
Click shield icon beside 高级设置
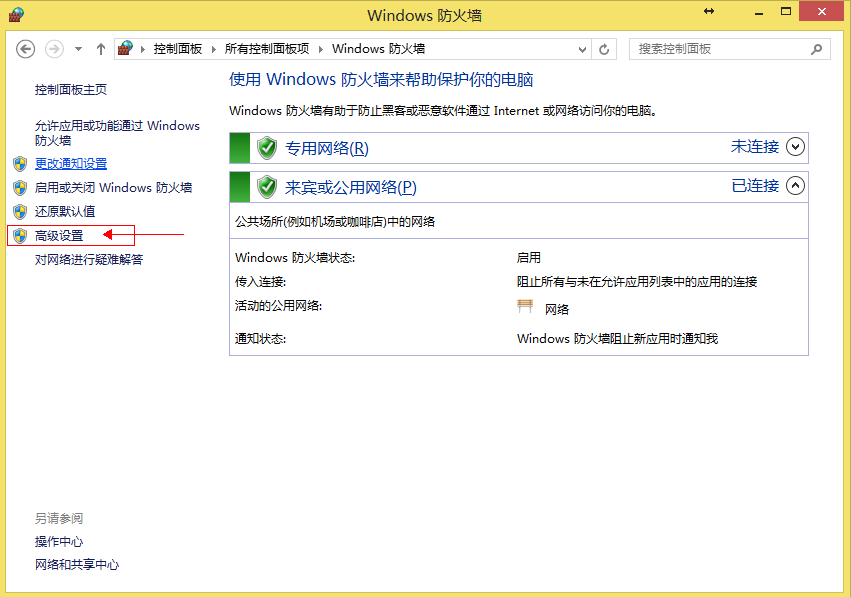pyautogui.click(x=20, y=236)
